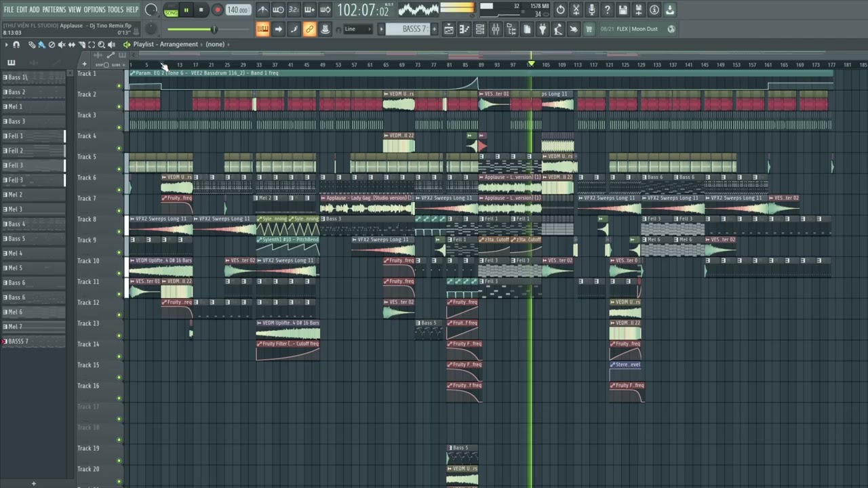Open the channel rack icon
The width and height of the screenshot is (868, 488).
pos(480,29)
